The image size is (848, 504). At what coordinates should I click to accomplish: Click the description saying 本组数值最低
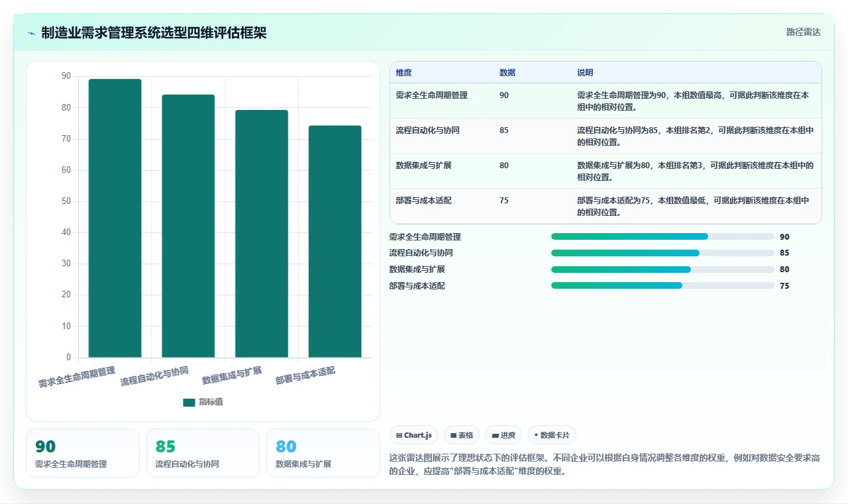coord(693,206)
